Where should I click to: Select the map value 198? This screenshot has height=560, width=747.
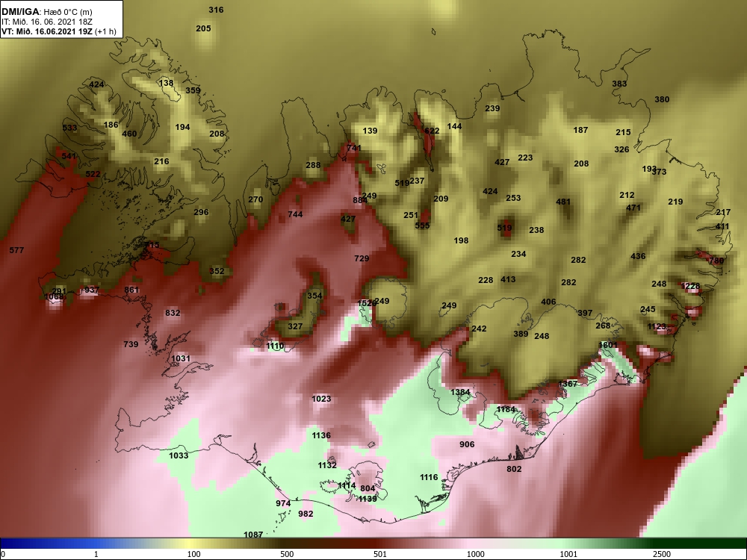[461, 241]
